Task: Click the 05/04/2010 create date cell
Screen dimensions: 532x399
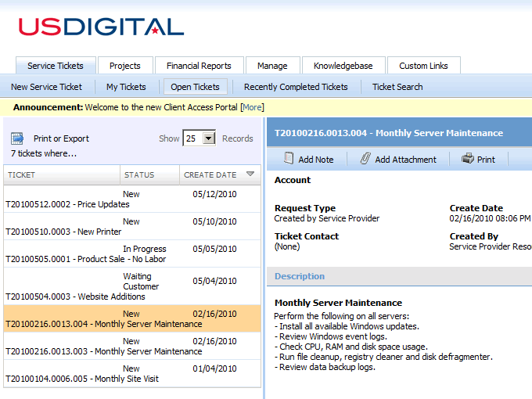Action: [x=215, y=281]
